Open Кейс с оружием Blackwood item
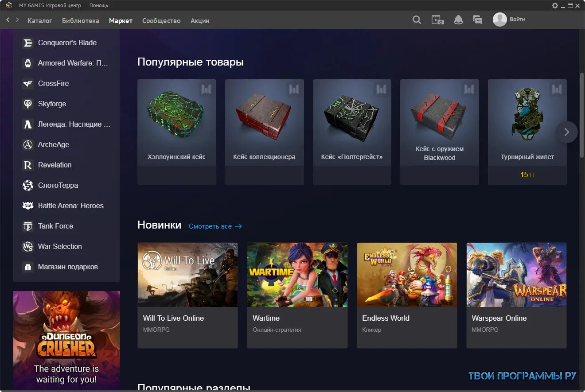585x392 pixels. point(440,132)
